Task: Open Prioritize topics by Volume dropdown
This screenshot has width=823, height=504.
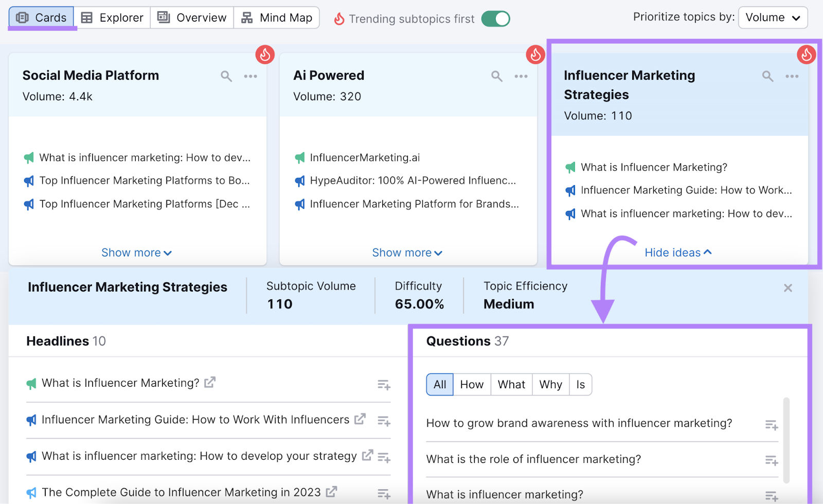Action: (x=773, y=17)
